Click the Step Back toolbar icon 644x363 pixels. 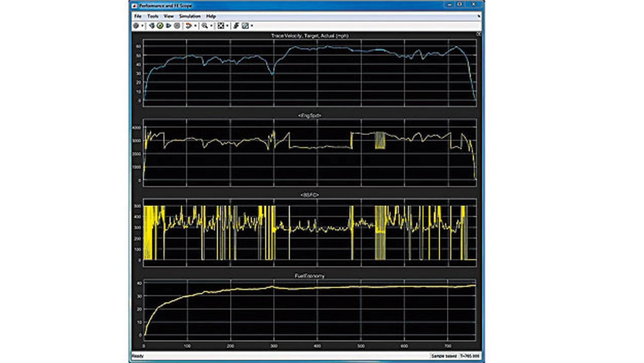click(x=151, y=26)
